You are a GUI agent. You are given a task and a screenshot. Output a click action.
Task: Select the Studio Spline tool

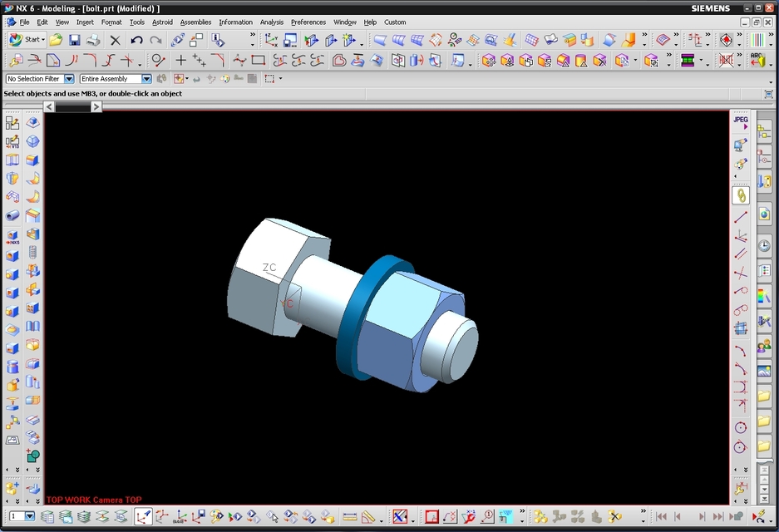239,61
